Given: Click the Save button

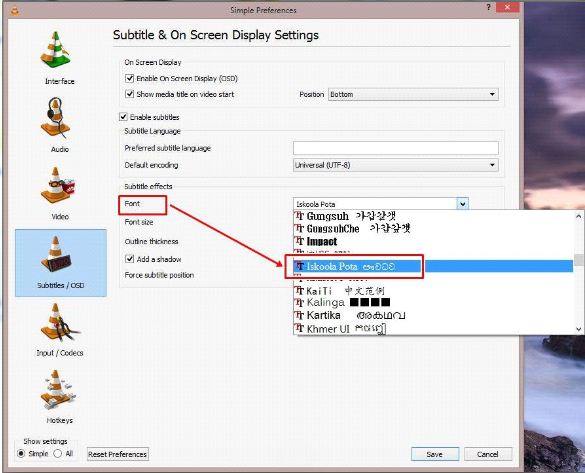Looking at the screenshot, I should [435, 454].
